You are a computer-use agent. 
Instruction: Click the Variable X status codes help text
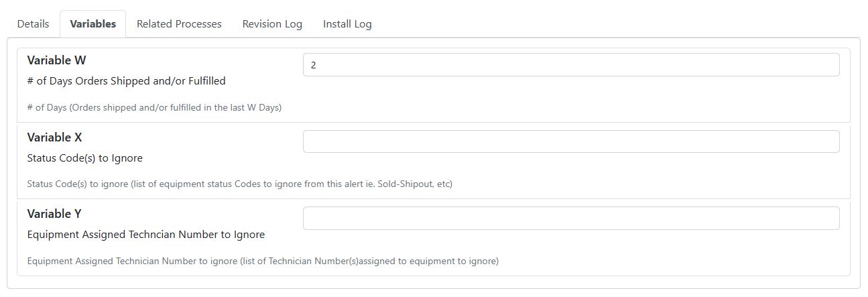[239, 184]
